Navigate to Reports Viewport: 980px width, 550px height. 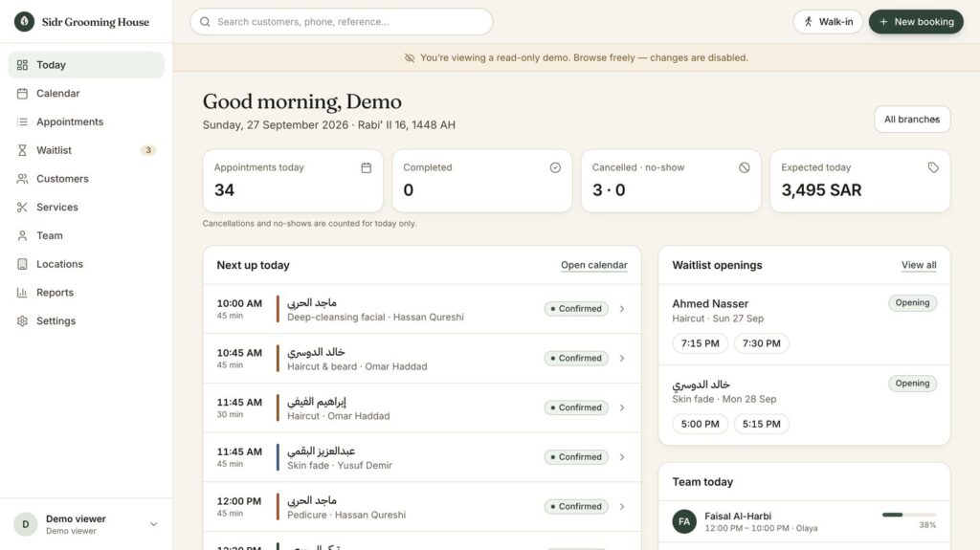pos(86,293)
